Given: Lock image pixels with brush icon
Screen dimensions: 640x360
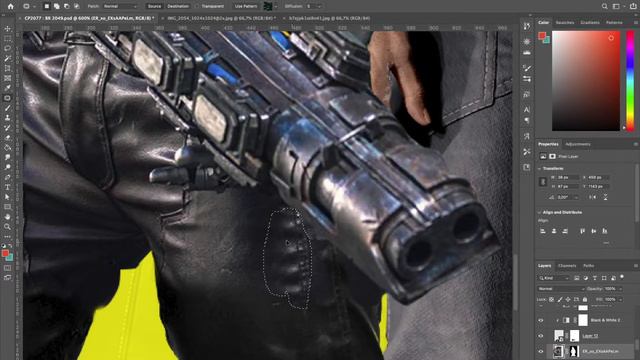Looking at the screenshot, I should pyautogui.click(x=560, y=300).
